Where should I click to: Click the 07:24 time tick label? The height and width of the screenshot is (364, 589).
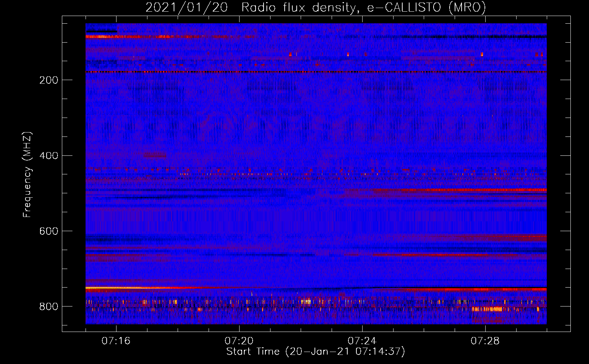point(362,341)
